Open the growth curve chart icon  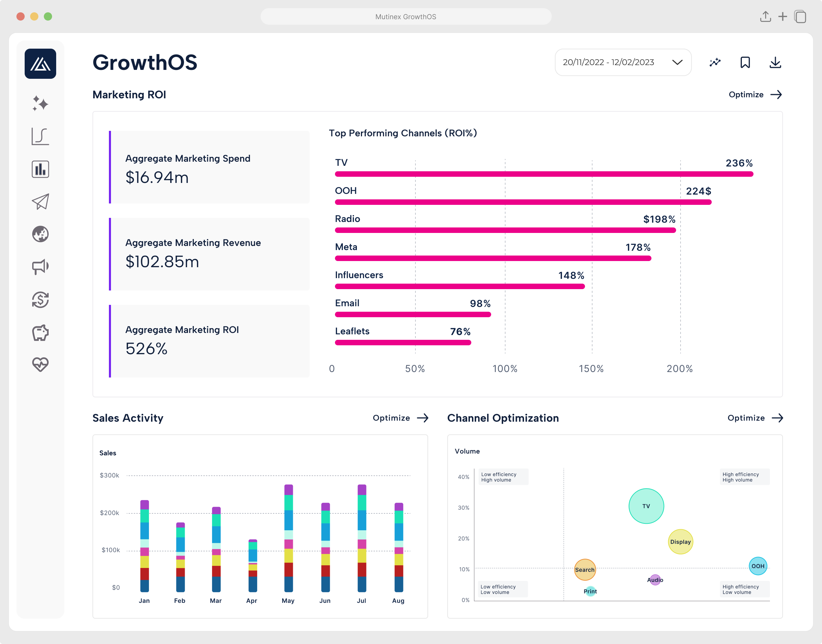(40, 136)
